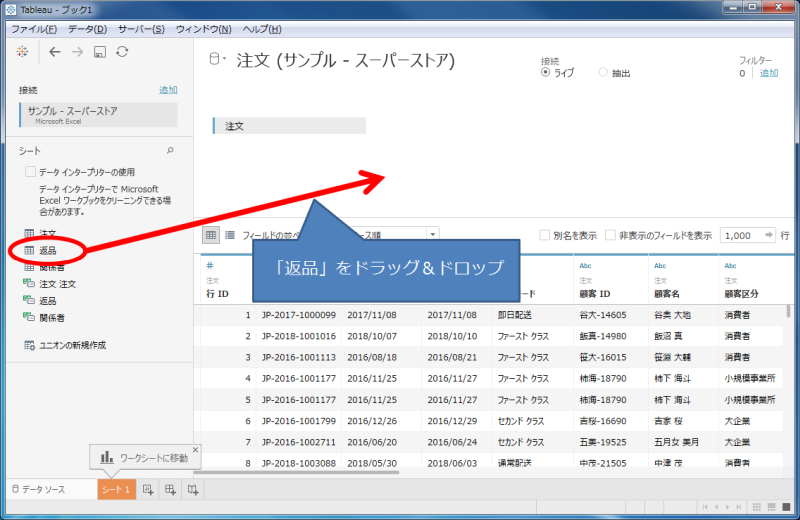
Task: Open the データ menu
Action: [88, 29]
